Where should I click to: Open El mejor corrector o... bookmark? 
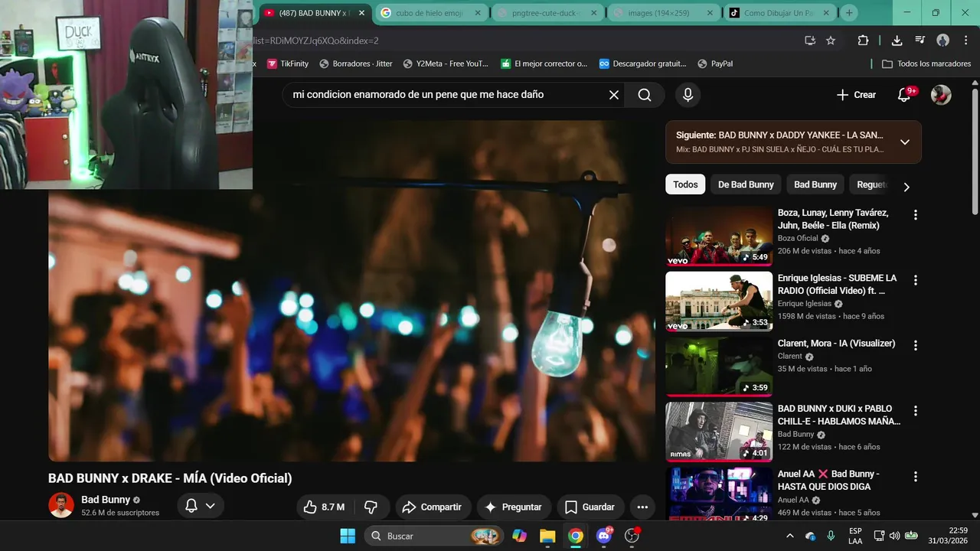click(544, 64)
